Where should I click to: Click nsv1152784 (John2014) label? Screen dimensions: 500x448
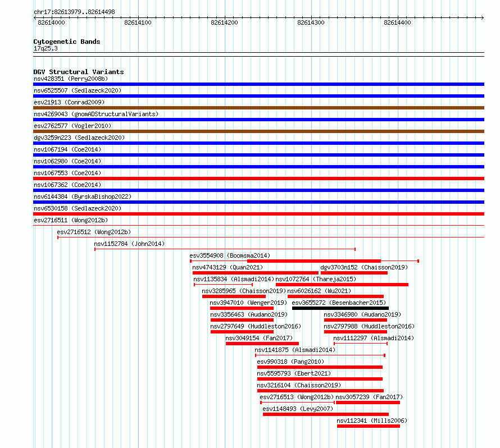(129, 244)
